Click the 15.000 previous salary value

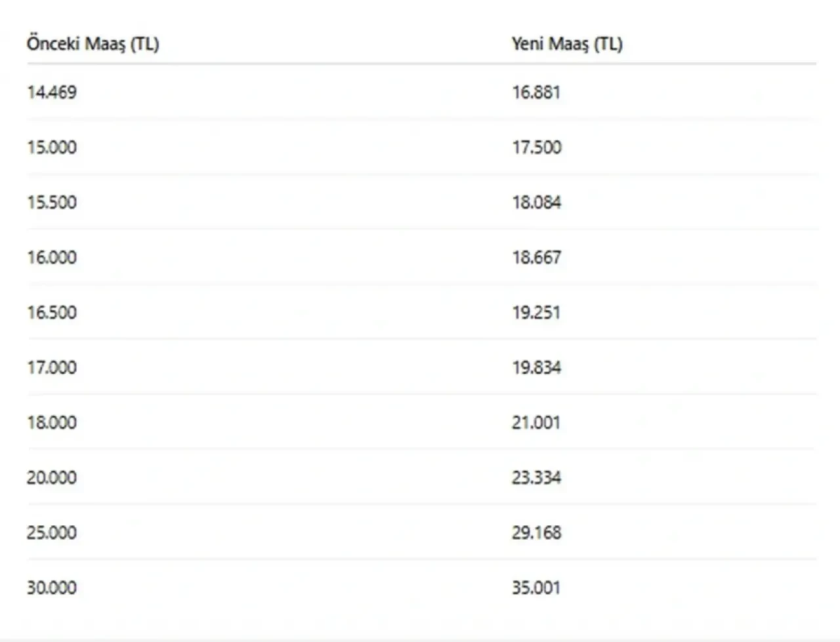click(52, 147)
